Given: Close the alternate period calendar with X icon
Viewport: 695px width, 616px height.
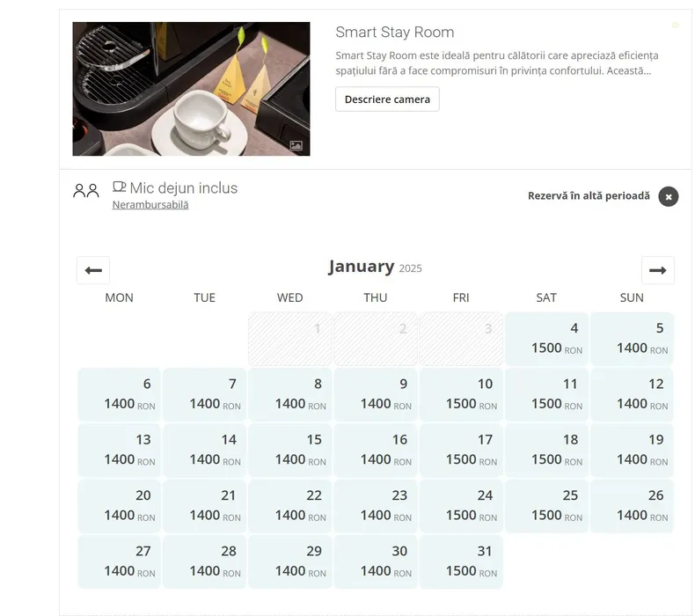Looking at the screenshot, I should click(669, 196).
